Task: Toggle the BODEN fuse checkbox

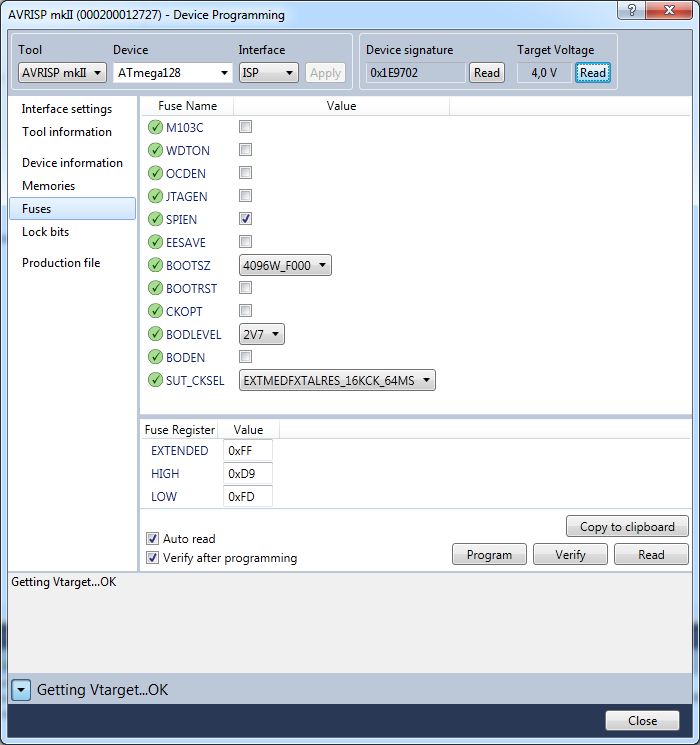Action: pos(245,356)
